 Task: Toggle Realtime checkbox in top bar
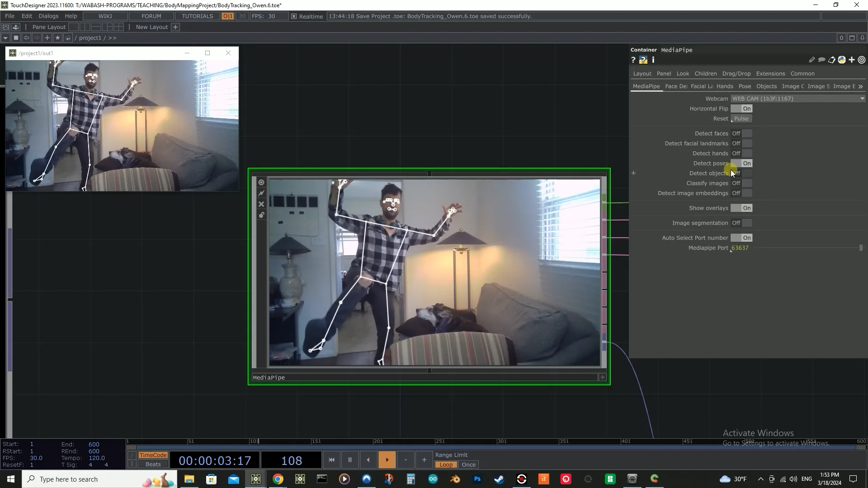coord(294,16)
